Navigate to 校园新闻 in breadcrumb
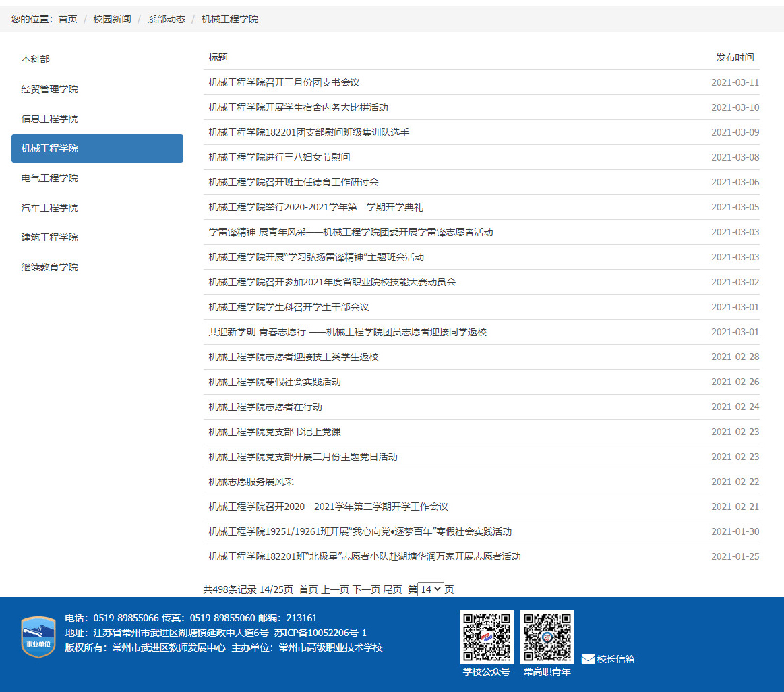This screenshot has width=784, height=692. click(x=112, y=19)
